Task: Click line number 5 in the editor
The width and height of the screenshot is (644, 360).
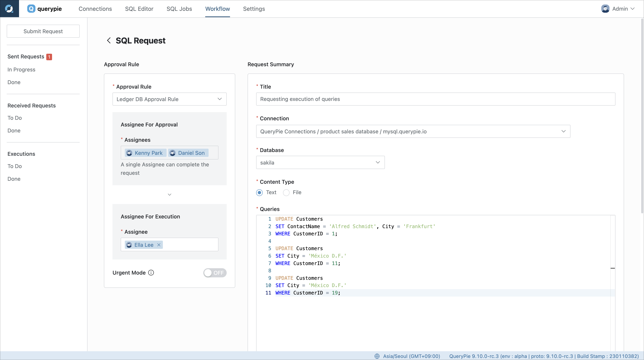Action: 270,248
